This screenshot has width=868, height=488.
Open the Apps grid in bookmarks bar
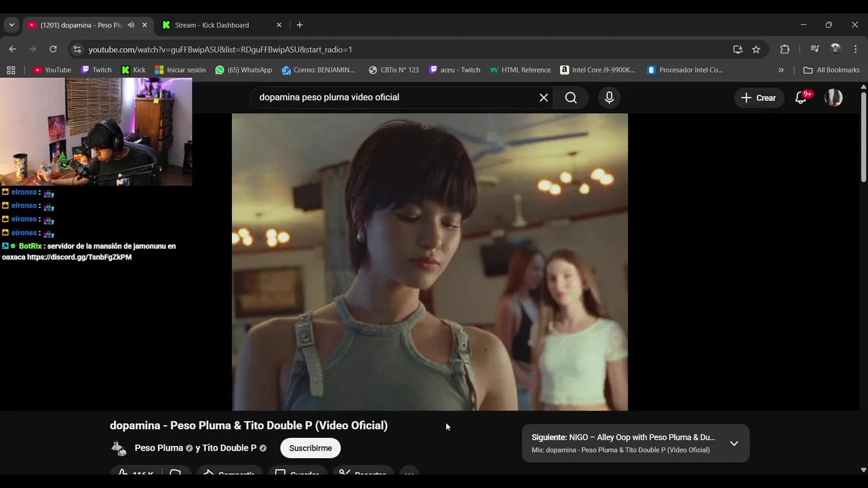pos(11,70)
